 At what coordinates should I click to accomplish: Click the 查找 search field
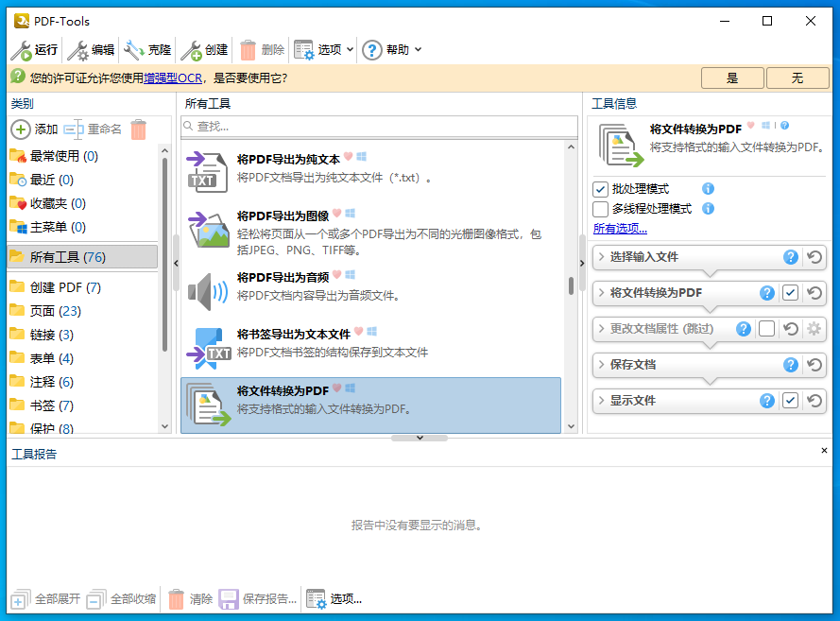point(378,126)
